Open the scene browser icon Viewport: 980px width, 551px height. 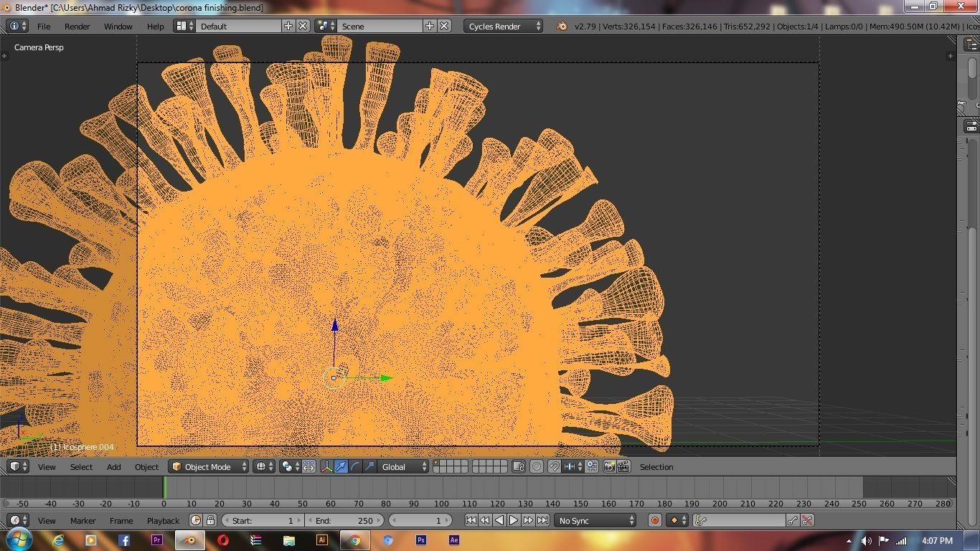click(326, 26)
